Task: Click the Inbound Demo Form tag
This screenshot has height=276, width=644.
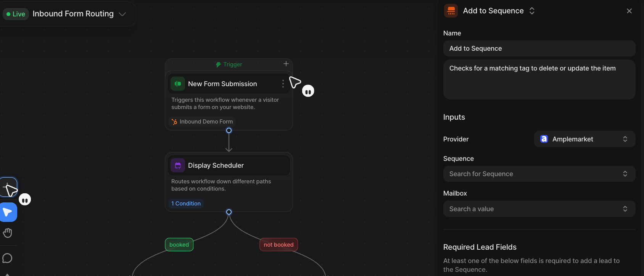Action: [x=202, y=122]
